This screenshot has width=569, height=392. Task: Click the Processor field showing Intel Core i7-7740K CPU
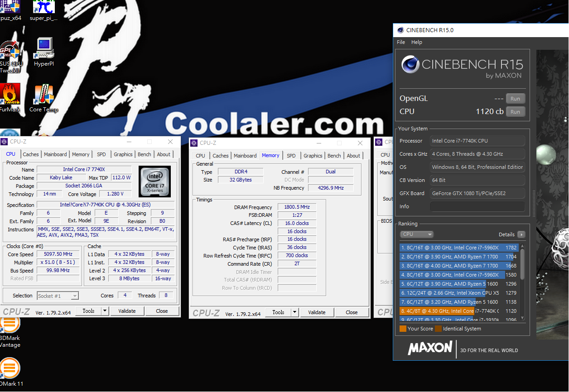[x=477, y=141]
